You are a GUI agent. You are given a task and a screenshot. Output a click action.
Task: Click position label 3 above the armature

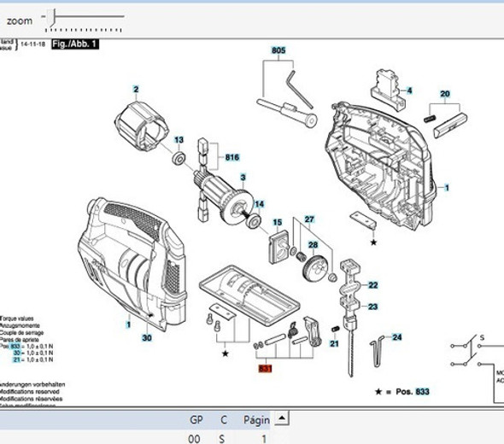[x=243, y=177]
